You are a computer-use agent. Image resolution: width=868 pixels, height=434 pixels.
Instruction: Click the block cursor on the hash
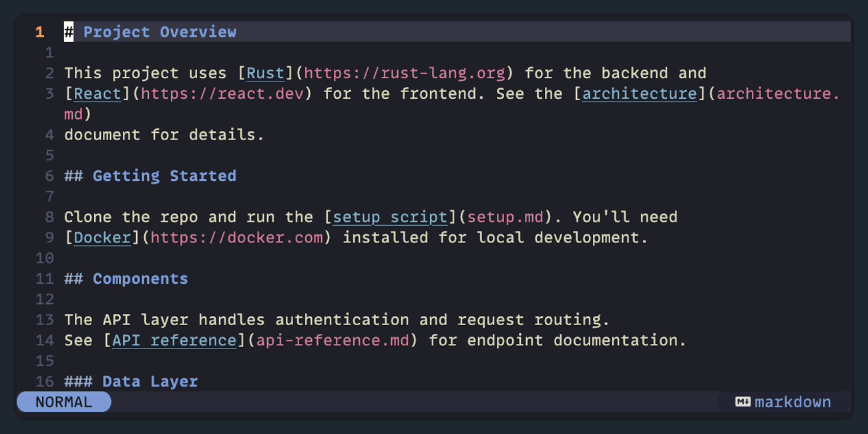[x=69, y=31]
